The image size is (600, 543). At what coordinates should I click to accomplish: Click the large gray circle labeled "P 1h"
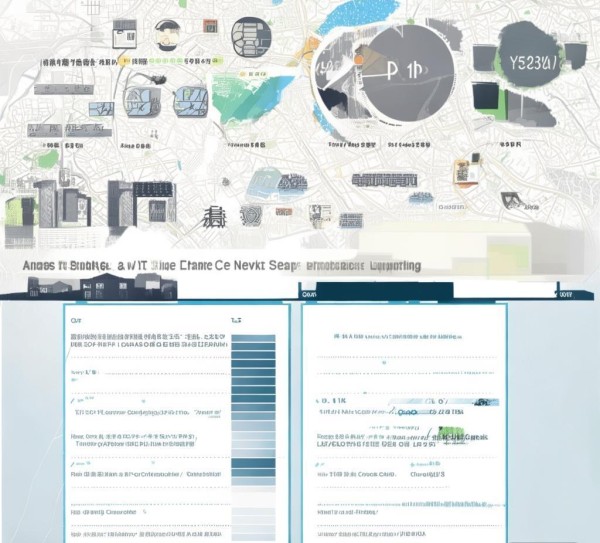(x=407, y=73)
